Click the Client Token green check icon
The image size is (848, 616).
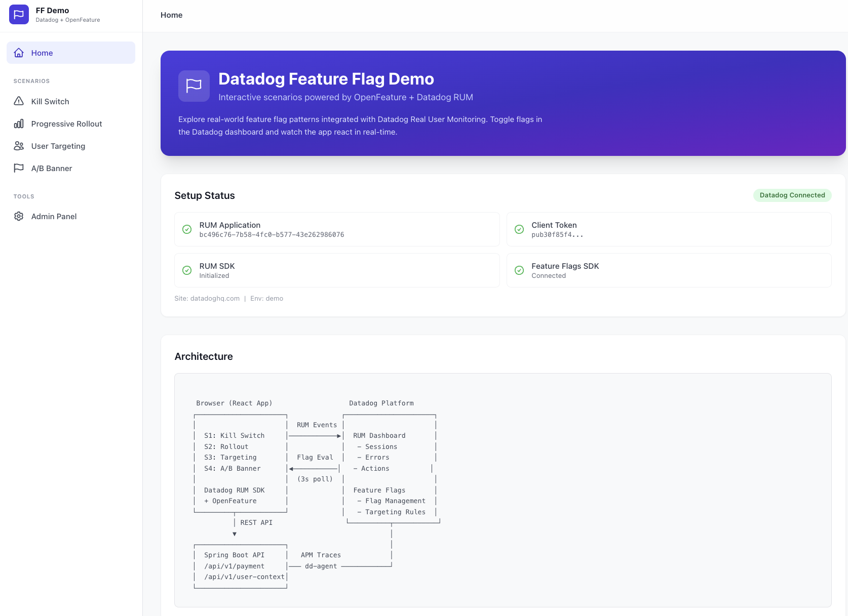click(519, 229)
